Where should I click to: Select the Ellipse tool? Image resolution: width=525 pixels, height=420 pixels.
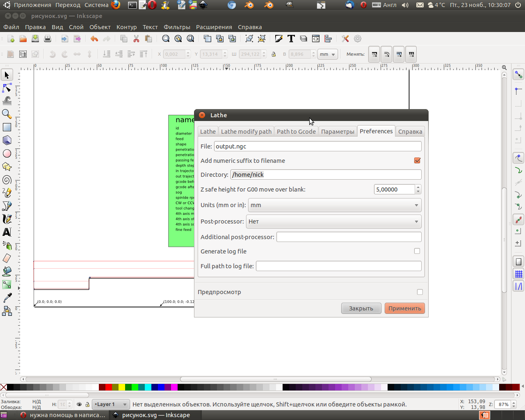[7, 154]
